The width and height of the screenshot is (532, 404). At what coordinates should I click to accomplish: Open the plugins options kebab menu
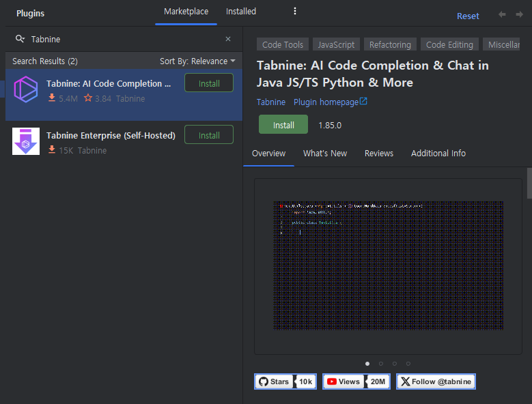tap(295, 11)
